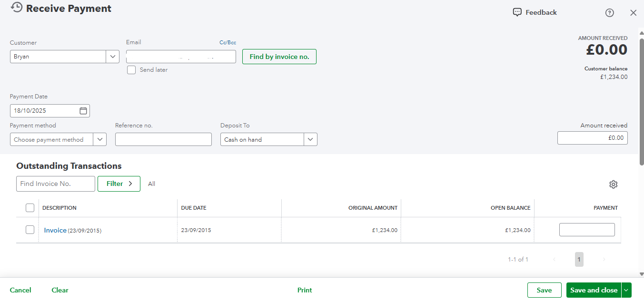Enable the Send later checkbox

coord(131,70)
